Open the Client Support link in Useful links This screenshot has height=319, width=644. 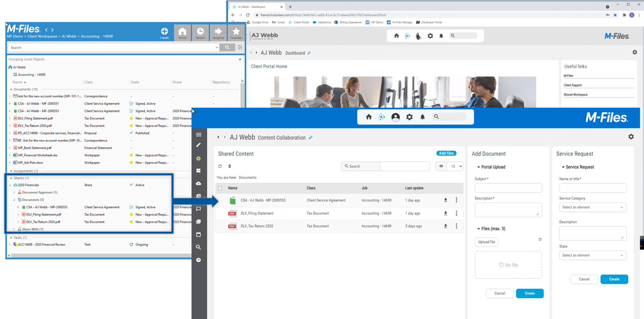pos(573,85)
